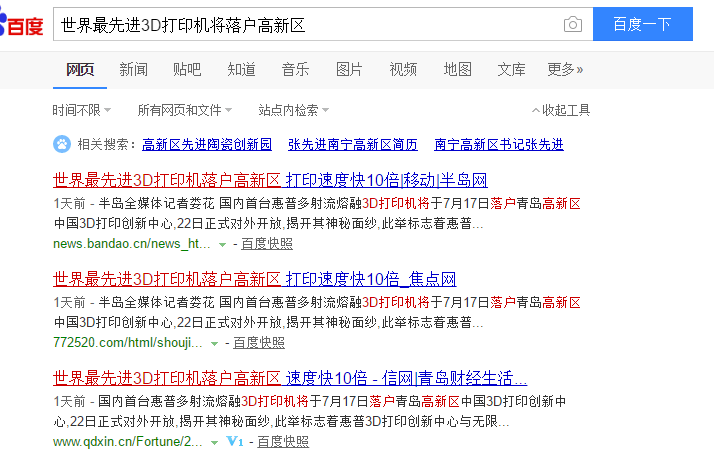Open the 图片 tab
The width and height of the screenshot is (714, 462).
point(349,70)
